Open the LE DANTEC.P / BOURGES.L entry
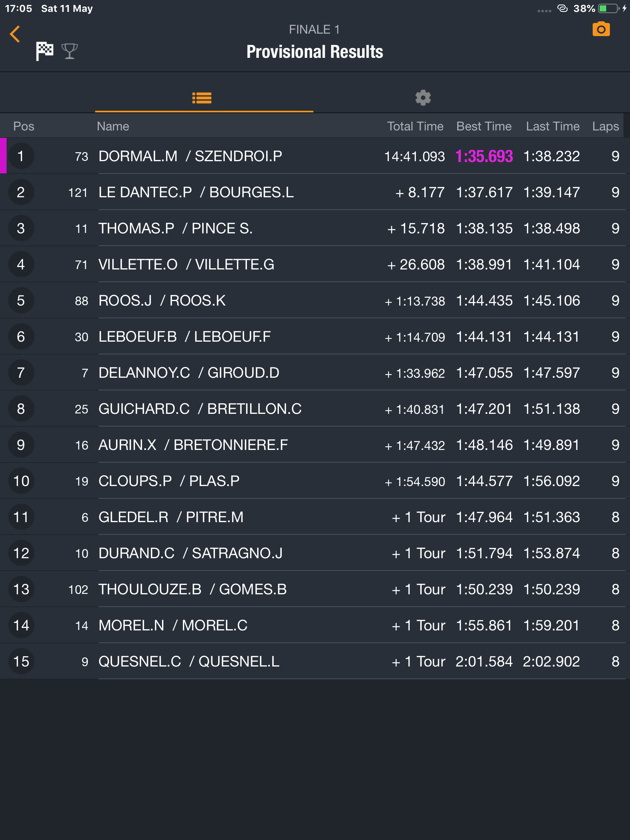Viewport: 630px width, 840px height. point(315,192)
